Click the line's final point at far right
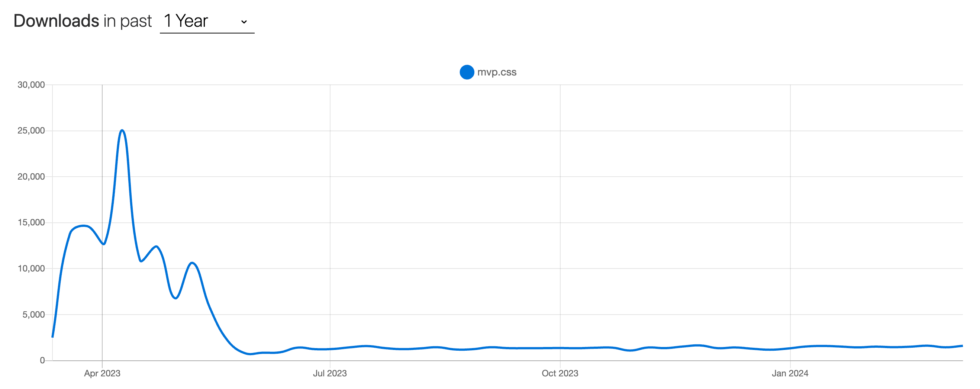 [962, 345]
